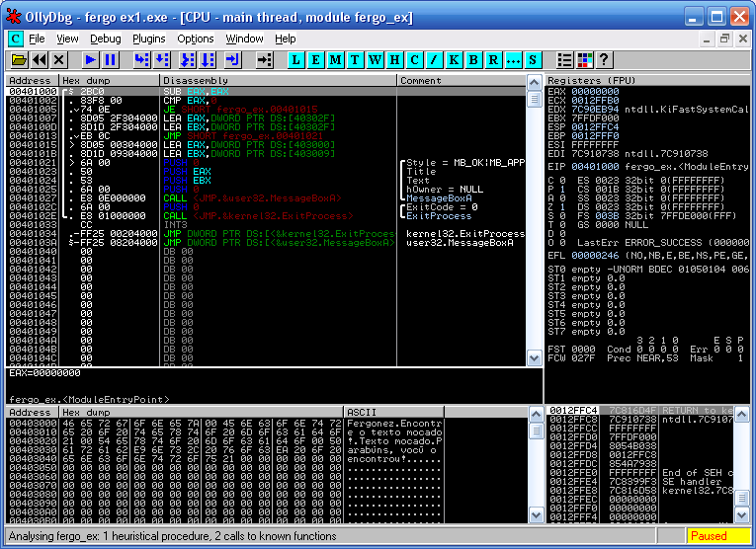Screen dimensions: 756x549
Task: Select the INT3 instruction line
Action: coord(266,225)
